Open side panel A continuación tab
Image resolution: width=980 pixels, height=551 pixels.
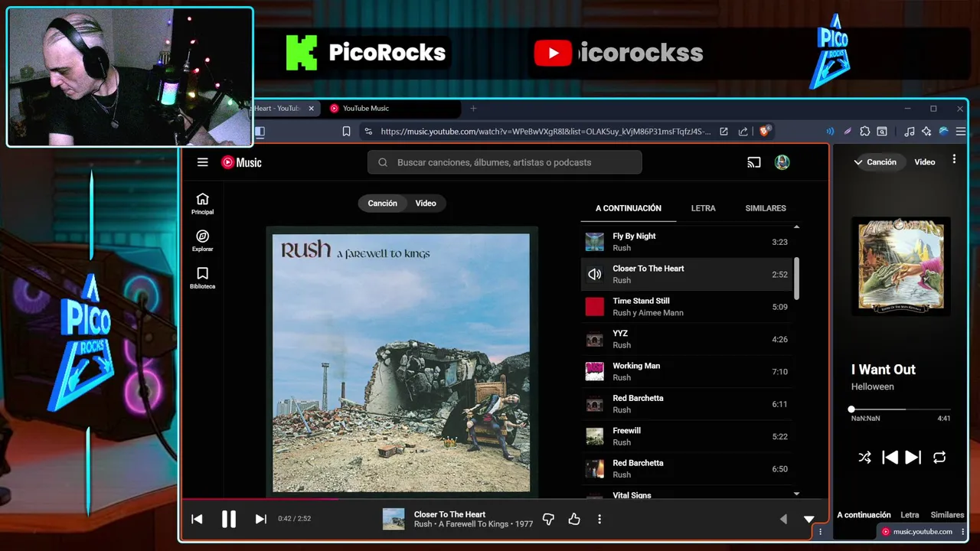pos(864,515)
